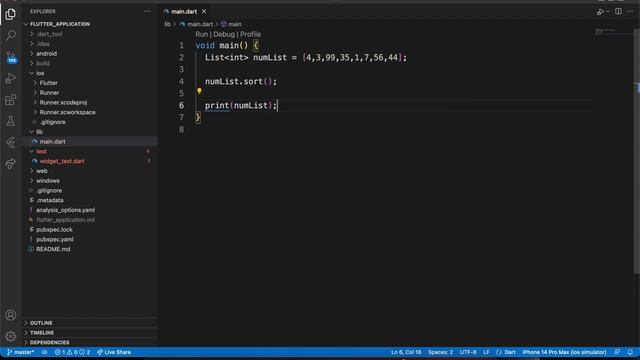
Task: Open Explorer more actions ellipsis
Action: (147, 11)
